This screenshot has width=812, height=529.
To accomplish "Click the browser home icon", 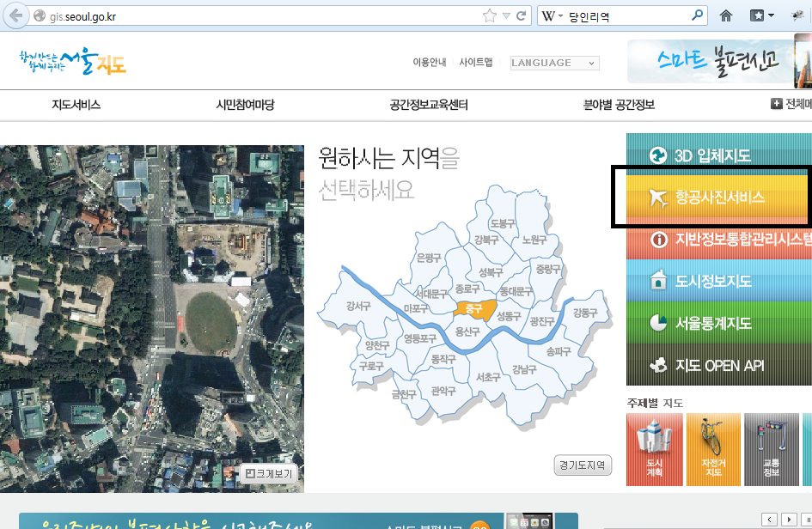I will click(x=726, y=15).
